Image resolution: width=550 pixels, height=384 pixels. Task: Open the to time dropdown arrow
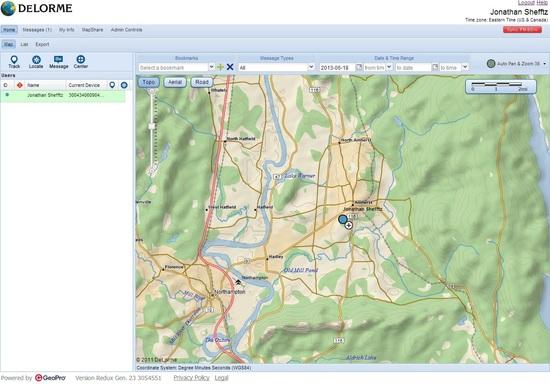point(465,67)
